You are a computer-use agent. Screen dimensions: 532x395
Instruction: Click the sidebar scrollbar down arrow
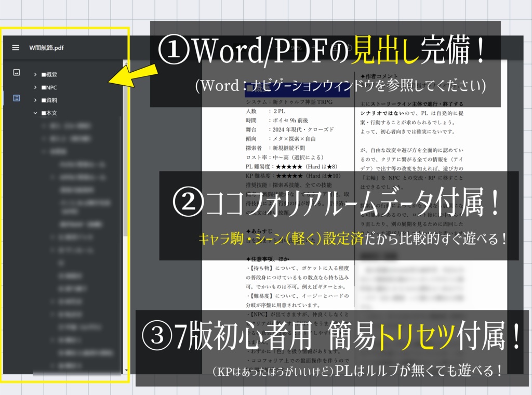coord(126,370)
